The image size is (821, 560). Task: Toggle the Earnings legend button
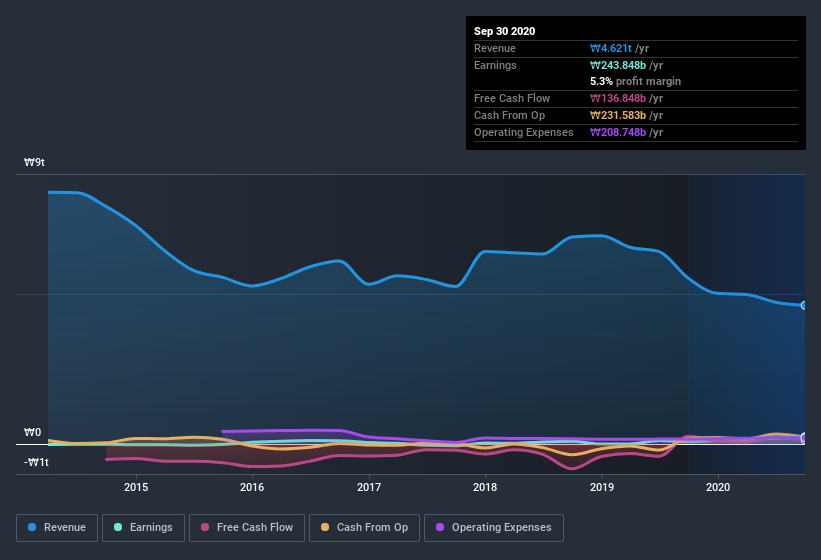[x=143, y=528]
